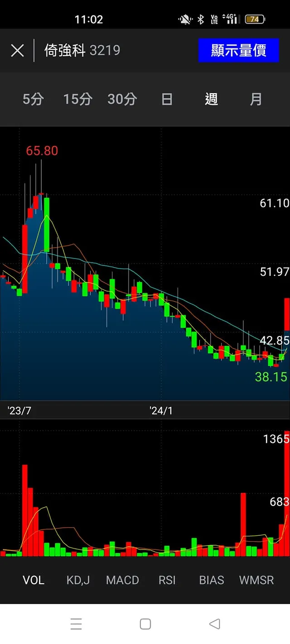290x644 pixels.
Task: Tap the 51.97 price axis label
Action: tap(274, 272)
